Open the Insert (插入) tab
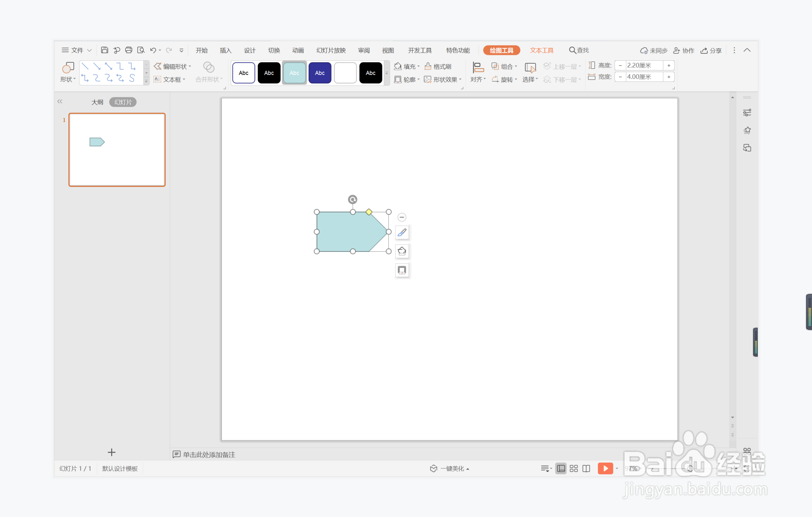This screenshot has height=517, width=812. (x=225, y=50)
